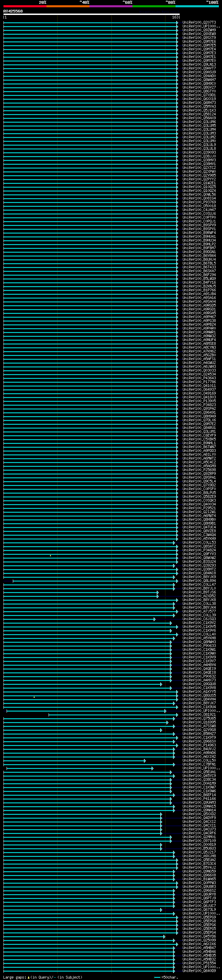
Task: Select the UniRef100_Q39093 label
Action: click(199, 153)
